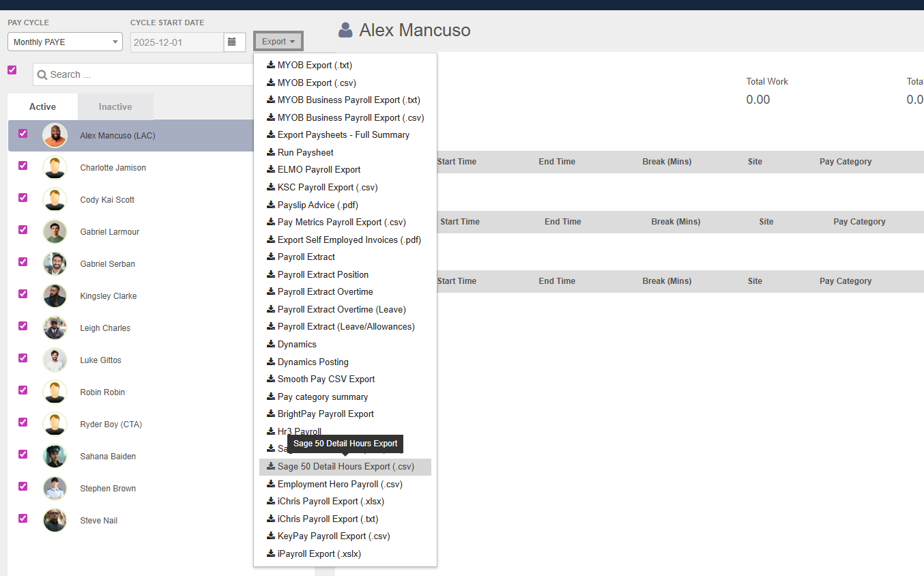Toggle the select-all checkbox above employee list
924x576 pixels.
12,70
